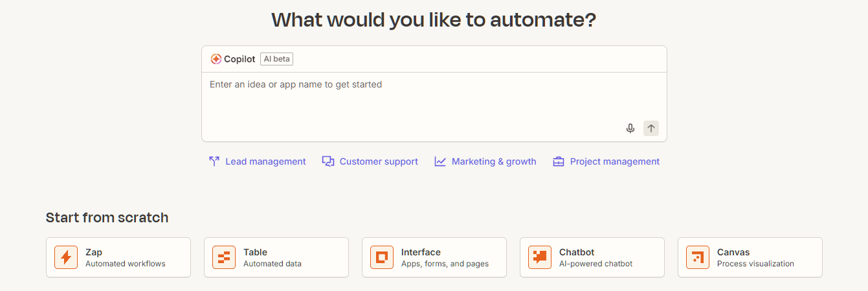Open the Marketing & growth suggestion link
This screenshot has width=868, height=291.
[494, 161]
